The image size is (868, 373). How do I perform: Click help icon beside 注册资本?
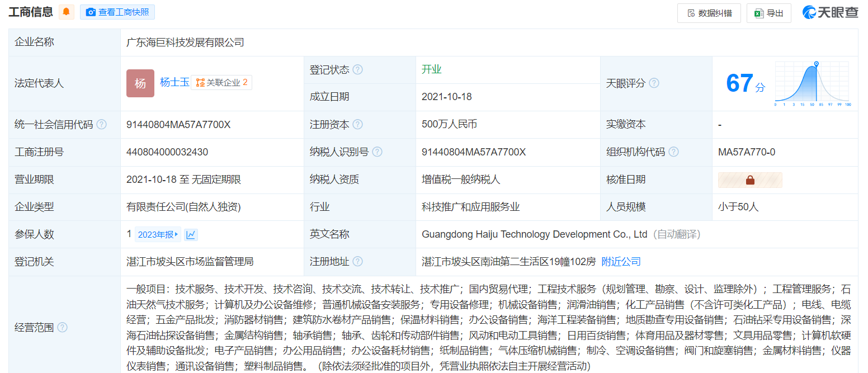click(x=357, y=125)
